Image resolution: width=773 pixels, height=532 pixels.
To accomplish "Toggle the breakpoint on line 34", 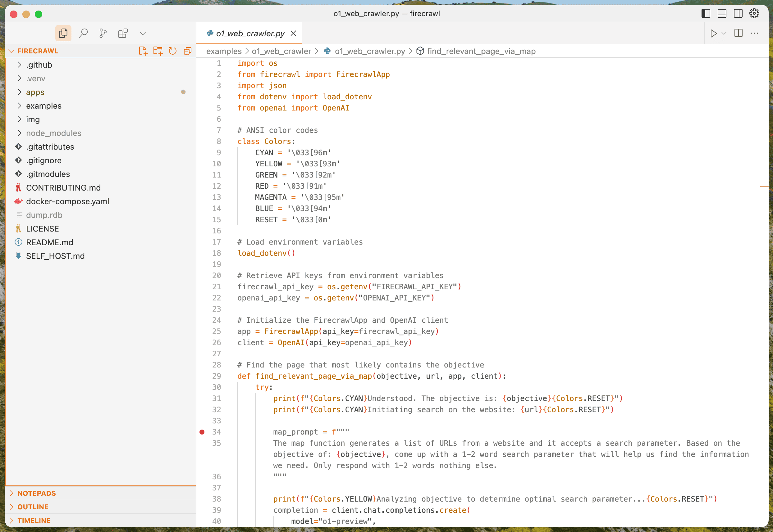I will pos(202,432).
